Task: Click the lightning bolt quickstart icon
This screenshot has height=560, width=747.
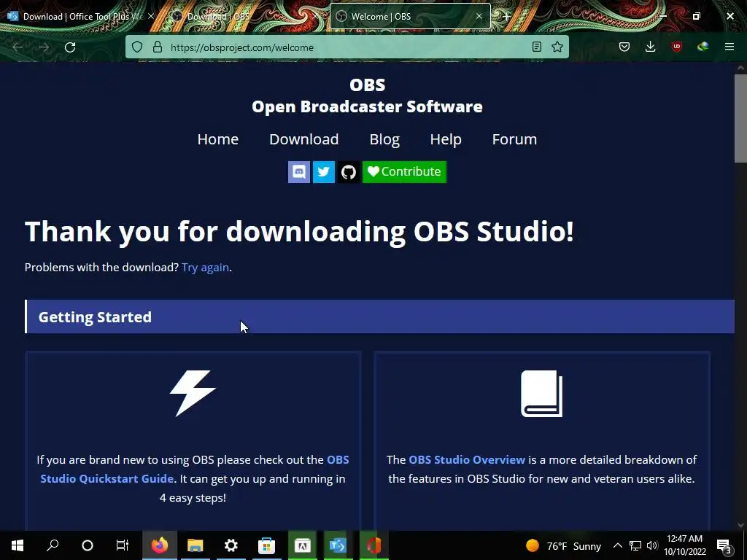Action: pyautogui.click(x=193, y=393)
